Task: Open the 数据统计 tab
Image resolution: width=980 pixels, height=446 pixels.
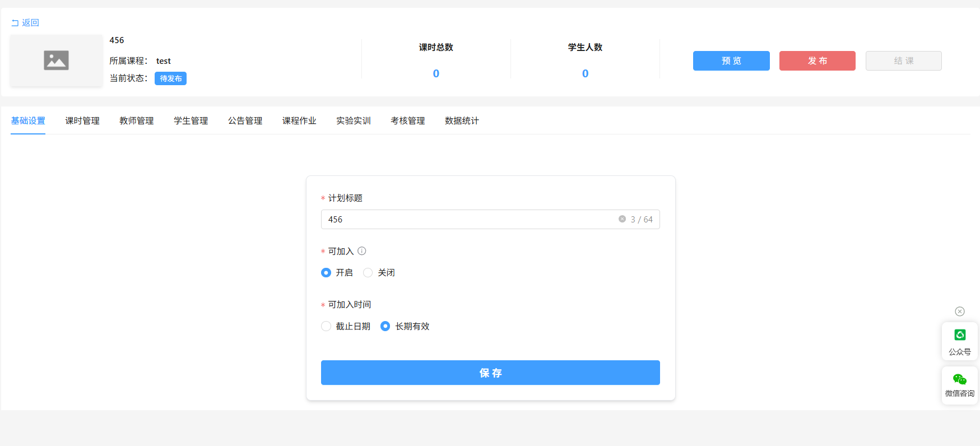Action: 462,120
